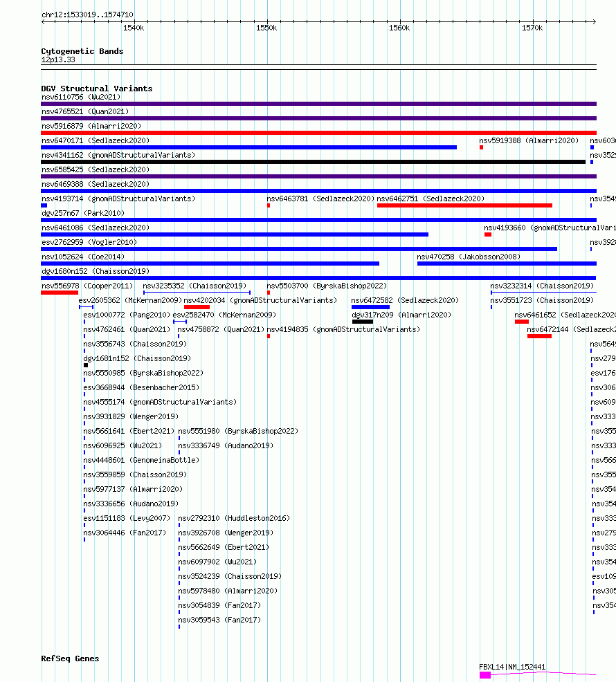Click the nsv3556743 (Chaisson2019) label
The height and width of the screenshot is (682, 616).
pyautogui.click(x=135, y=344)
